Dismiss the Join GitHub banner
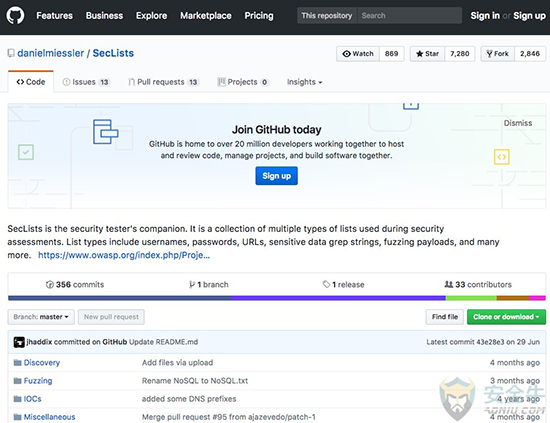The image size is (550, 423). click(518, 123)
